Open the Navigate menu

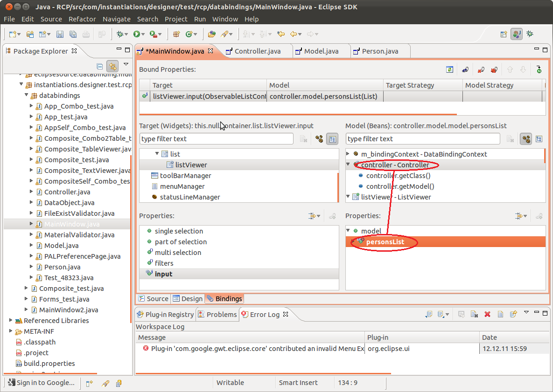point(116,19)
